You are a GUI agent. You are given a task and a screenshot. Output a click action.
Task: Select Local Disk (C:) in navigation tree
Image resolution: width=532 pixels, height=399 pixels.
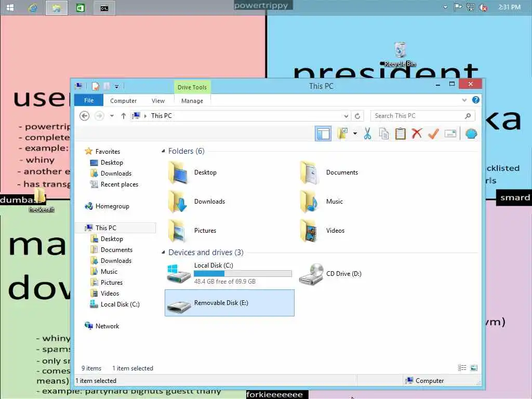coord(115,304)
